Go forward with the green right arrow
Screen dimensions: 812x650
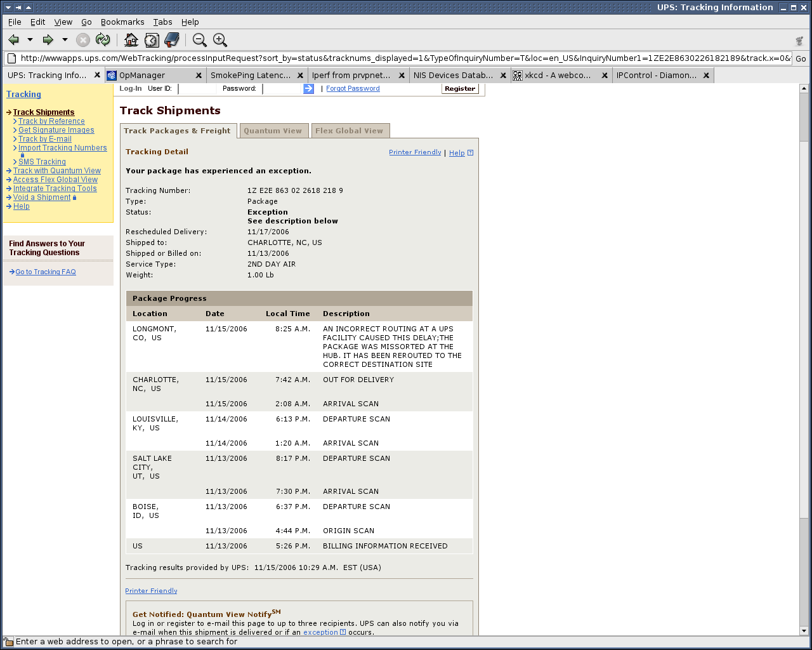(48, 40)
